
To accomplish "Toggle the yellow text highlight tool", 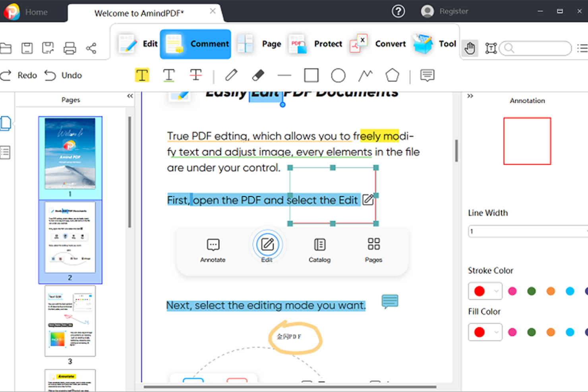I will pyautogui.click(x=142, y=75).
